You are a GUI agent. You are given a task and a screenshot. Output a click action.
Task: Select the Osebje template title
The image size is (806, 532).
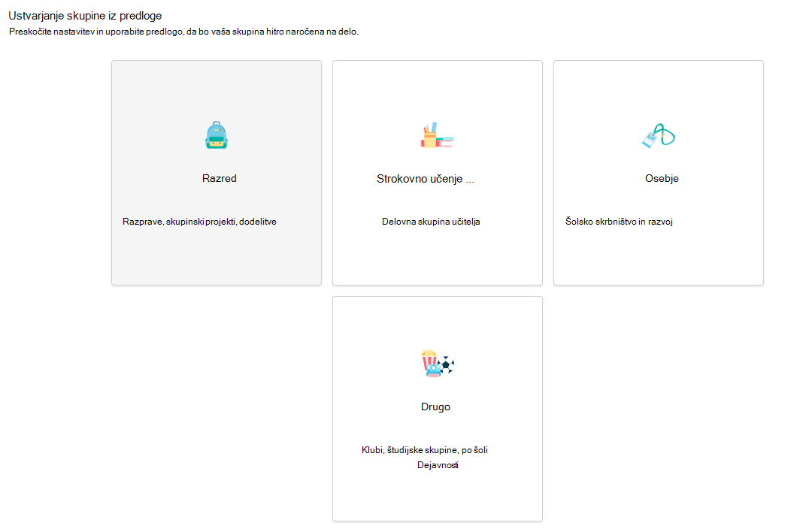point(662,179)
